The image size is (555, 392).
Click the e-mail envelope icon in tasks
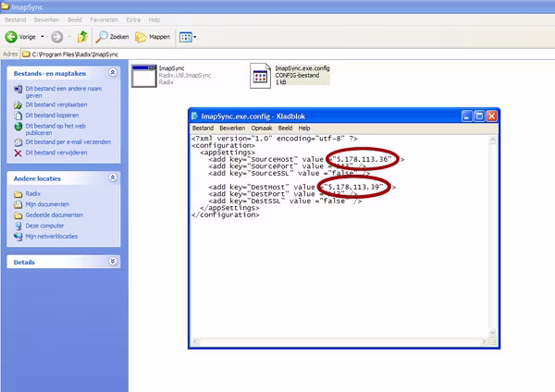tap(18, 142)
